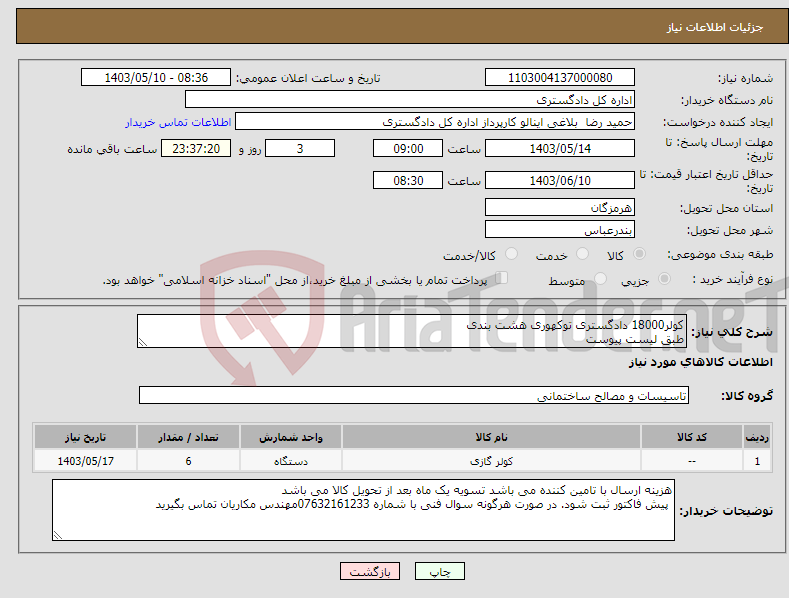This screenshot has height=598, width=789.
Task: Click the remaining time field 23:37:20
Action: pos(196,148)
